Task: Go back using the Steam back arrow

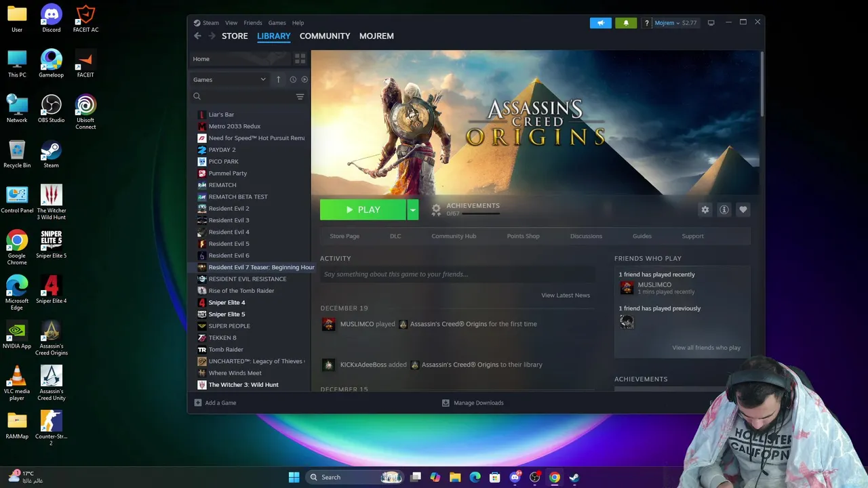Action: (197, 36)
